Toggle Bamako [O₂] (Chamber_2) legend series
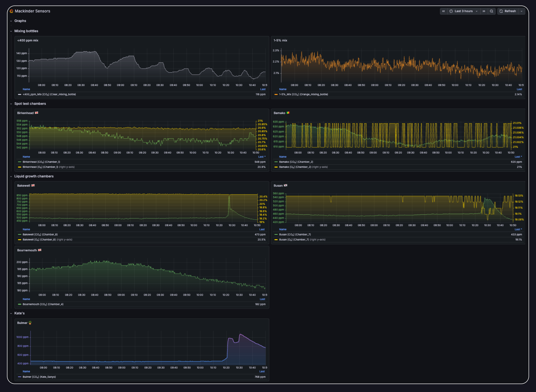 (x=295, y=167)
